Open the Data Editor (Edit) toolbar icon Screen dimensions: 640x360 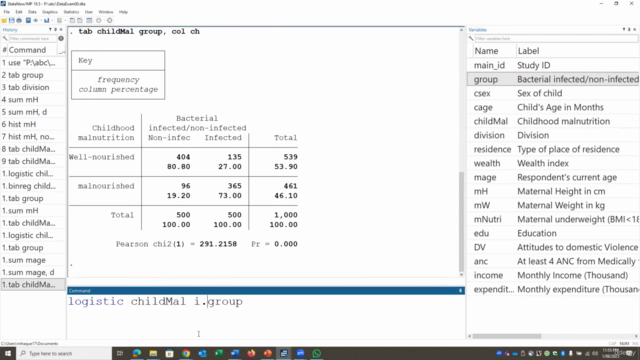(x=72, y=20)
